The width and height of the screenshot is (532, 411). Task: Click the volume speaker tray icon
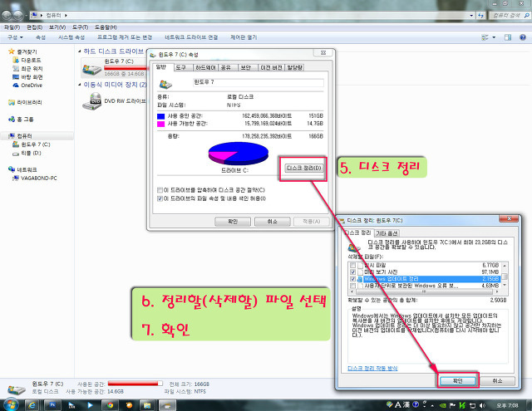click(x=482, y=405)
